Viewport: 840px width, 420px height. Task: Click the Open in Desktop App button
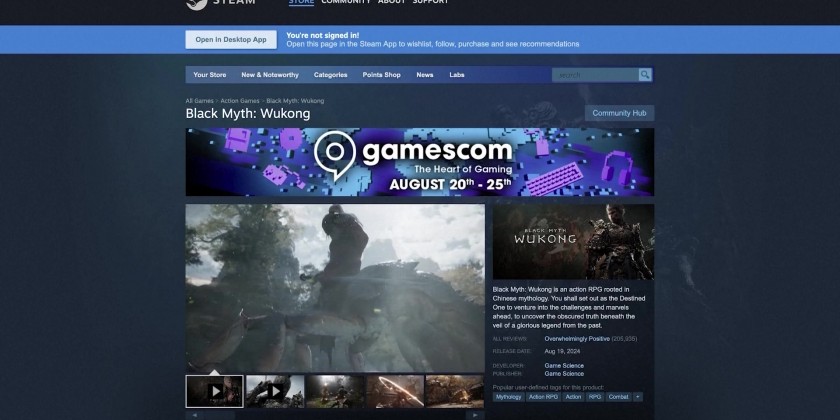pos(230,40)
